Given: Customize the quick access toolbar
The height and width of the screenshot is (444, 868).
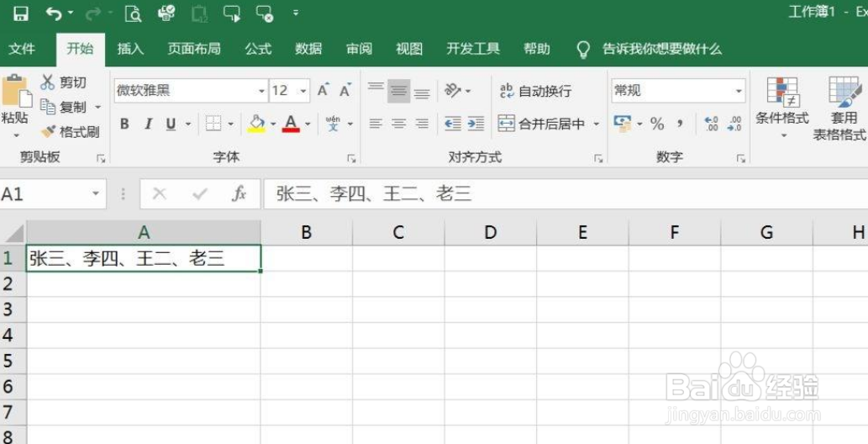Looking at the screenshot, I should pyautogui.click(x=296, y=13).
